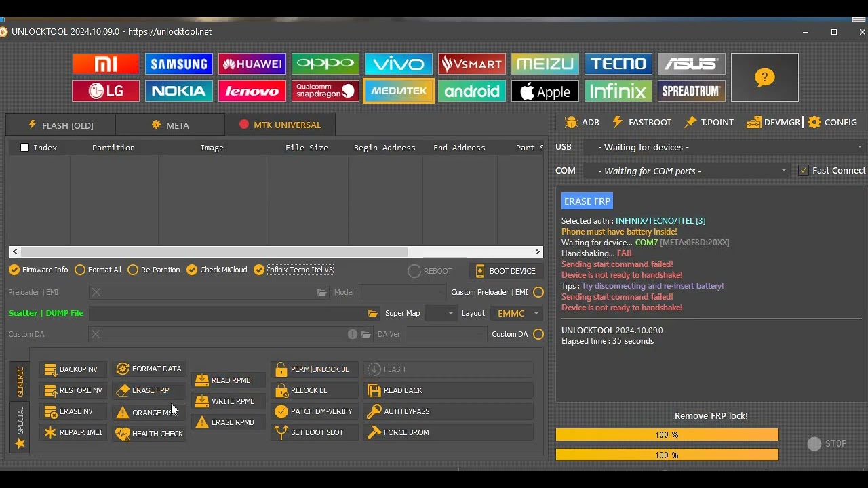Click the upper 100% progress bar

click(667, 435)
